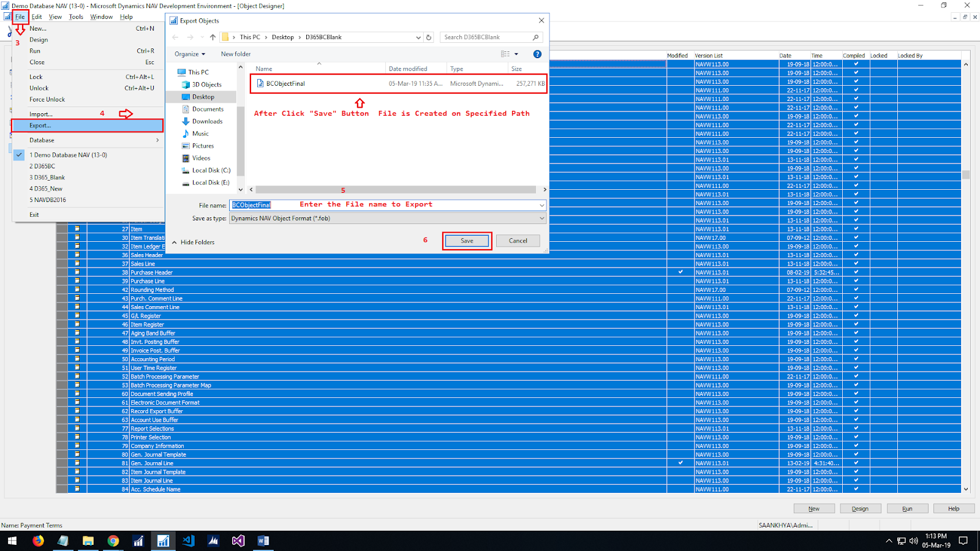
Task: Open Visual Studio from the taskbar
Action: (x=238, y=541)
